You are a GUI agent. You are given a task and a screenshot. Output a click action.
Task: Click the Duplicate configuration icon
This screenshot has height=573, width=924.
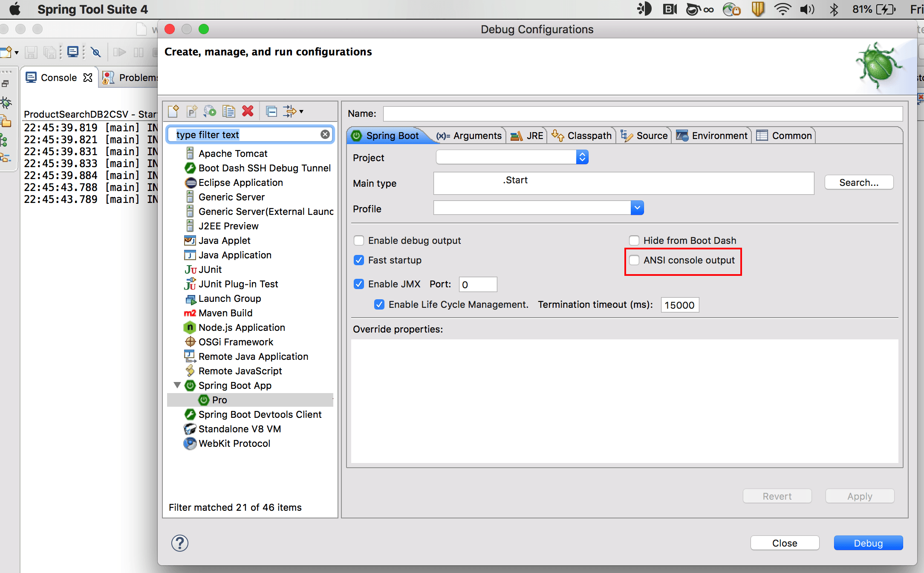click(x=229, y=111)
